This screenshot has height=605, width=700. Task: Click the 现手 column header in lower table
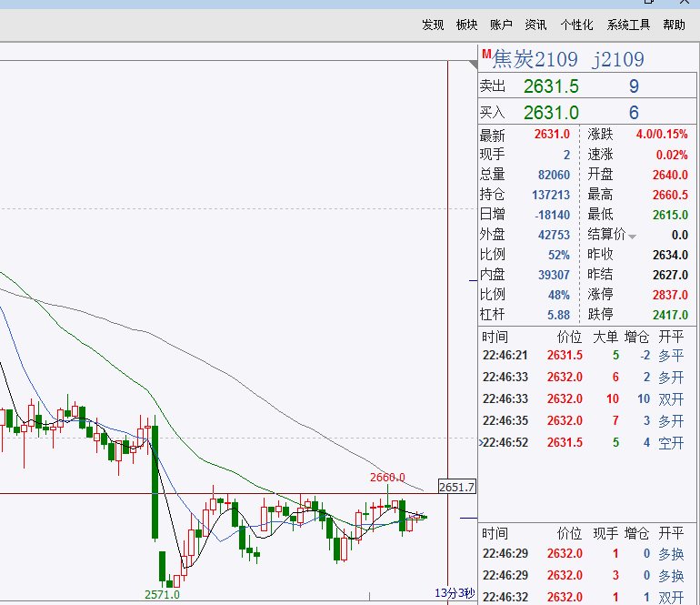[605, 533]
